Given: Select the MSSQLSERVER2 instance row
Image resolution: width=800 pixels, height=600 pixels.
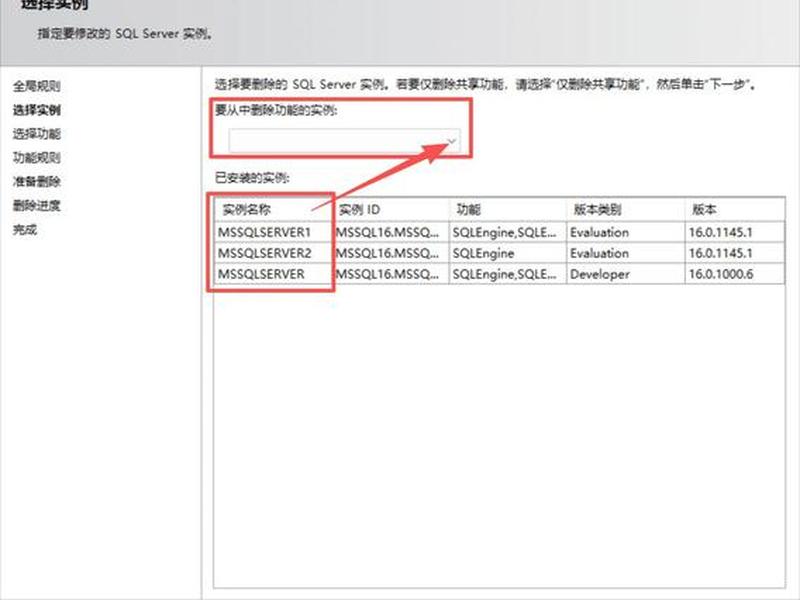Looking at the screenshot, I should 499,253.
